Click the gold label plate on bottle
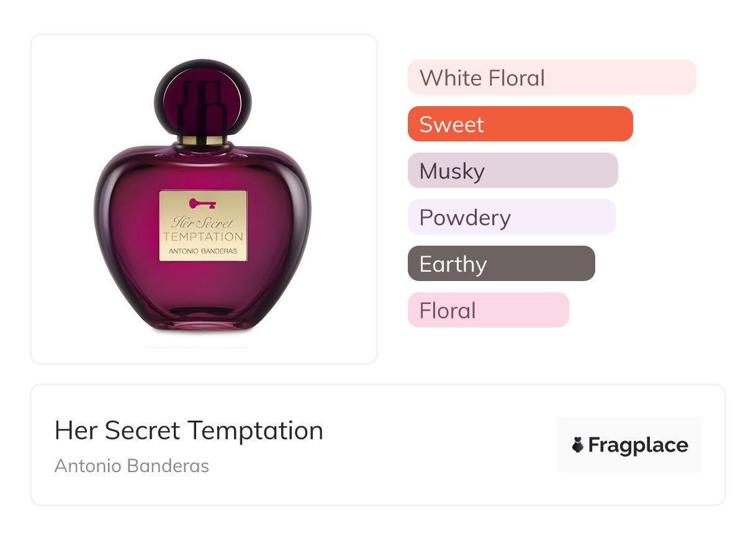Screen dimensions: 756x536 pos(203,225)
